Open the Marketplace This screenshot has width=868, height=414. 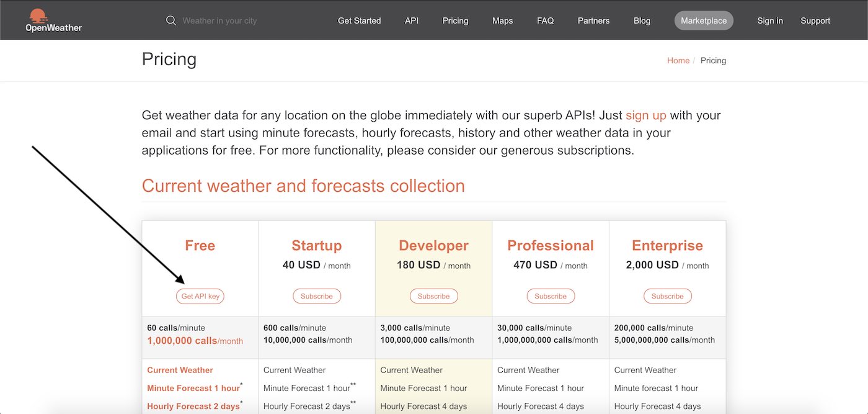[703, 20]
